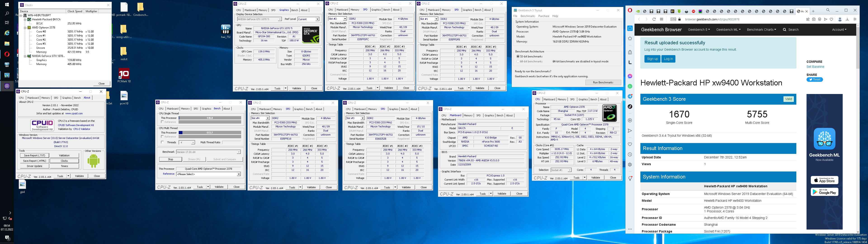Open Opera Easy Setup sliders icon

pyautogui.click(x=855, y=19)
